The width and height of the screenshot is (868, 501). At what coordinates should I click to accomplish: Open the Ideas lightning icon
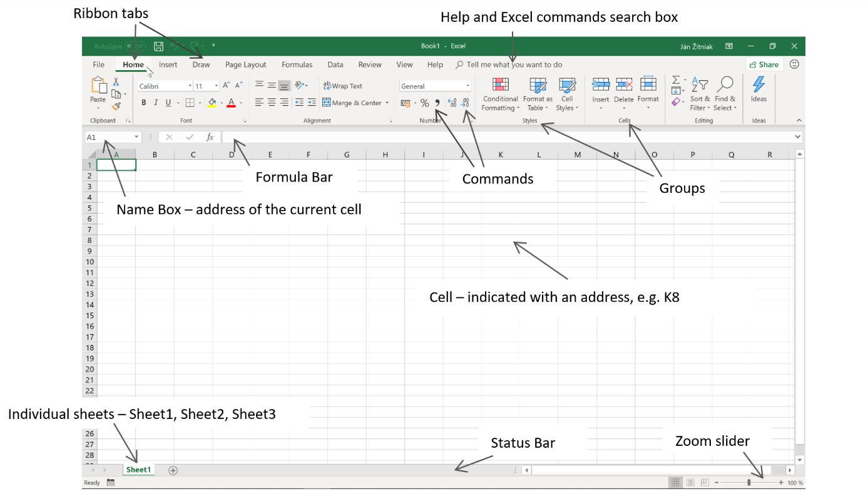click(759, 85)
